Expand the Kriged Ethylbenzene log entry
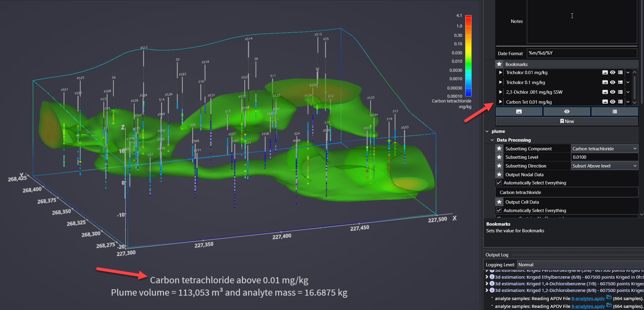 [x=487, y=277]
